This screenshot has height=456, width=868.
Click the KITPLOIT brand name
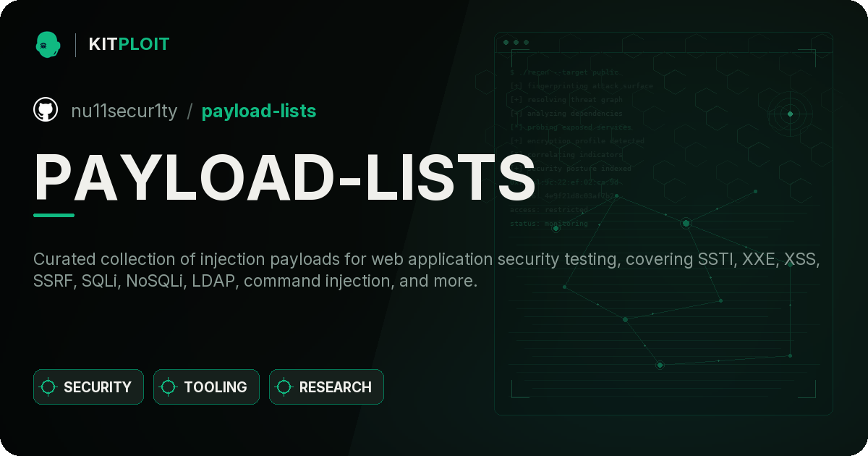pos(129,45)
